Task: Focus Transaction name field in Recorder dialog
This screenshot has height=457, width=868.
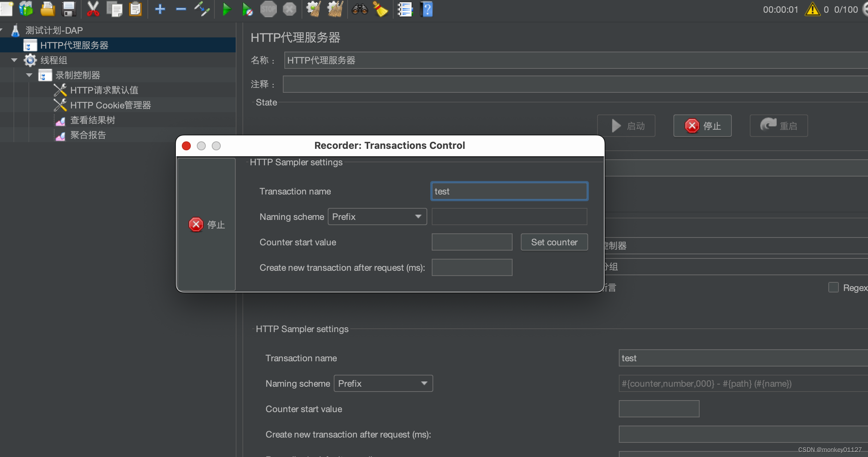Action: [509, 191]
